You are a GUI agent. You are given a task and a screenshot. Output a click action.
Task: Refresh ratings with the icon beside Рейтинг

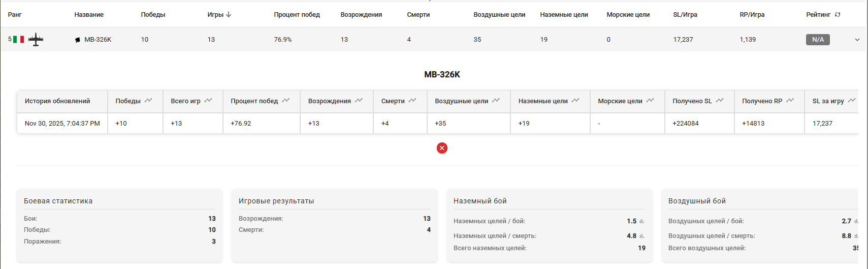point(838,15)
